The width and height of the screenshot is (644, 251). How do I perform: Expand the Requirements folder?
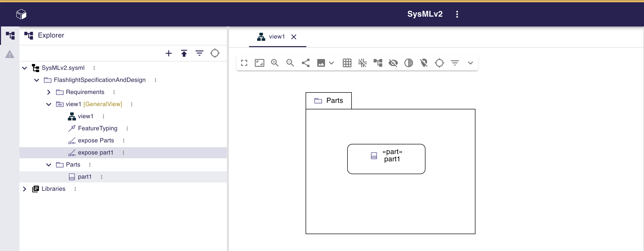click(x=49, y=92)
